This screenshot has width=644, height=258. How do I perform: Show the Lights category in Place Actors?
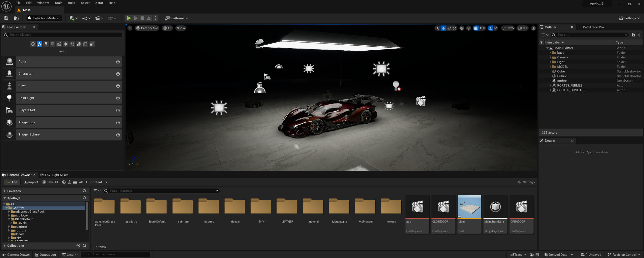pos(46,44)
